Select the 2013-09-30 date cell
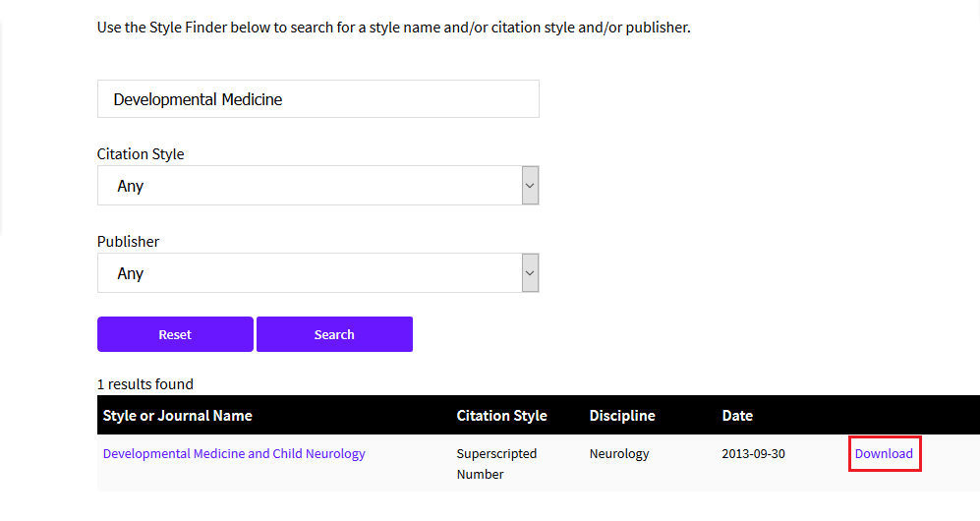 753,453
